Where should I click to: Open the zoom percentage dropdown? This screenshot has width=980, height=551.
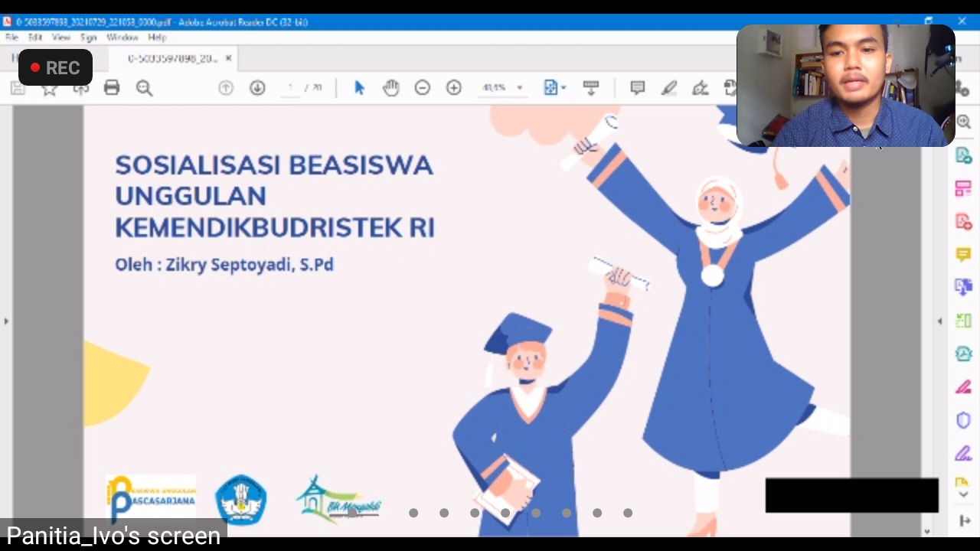pyautogui.click(x=519, y=88)
